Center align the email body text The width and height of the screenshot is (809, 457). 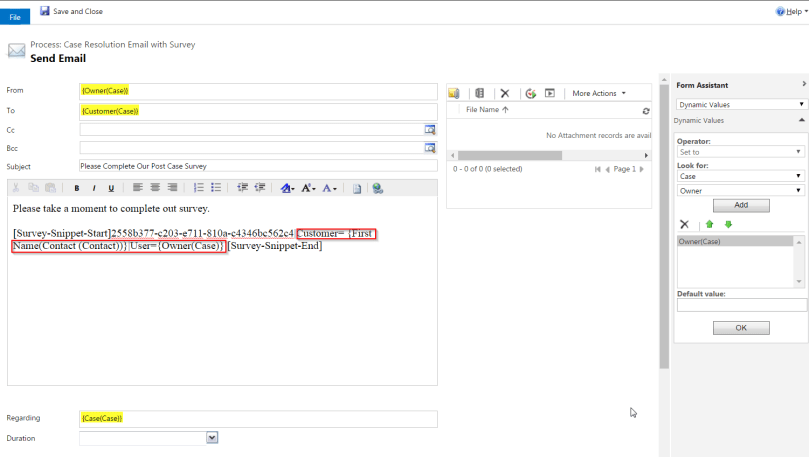155,188
